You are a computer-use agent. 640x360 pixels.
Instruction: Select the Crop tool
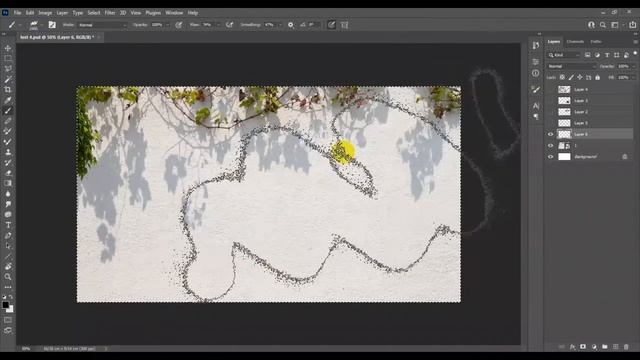tap(8, 89)
